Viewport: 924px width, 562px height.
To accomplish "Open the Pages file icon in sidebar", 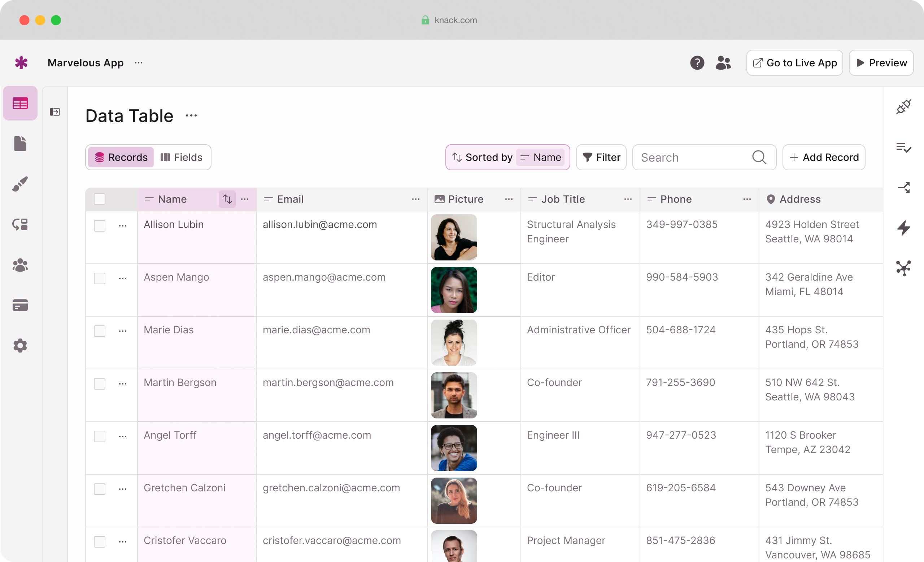I will click(x=20, y=144).
